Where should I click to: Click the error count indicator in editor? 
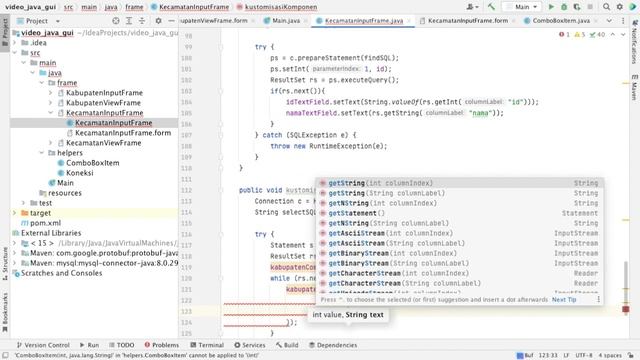pyautogui.click(x=564, y=35)
